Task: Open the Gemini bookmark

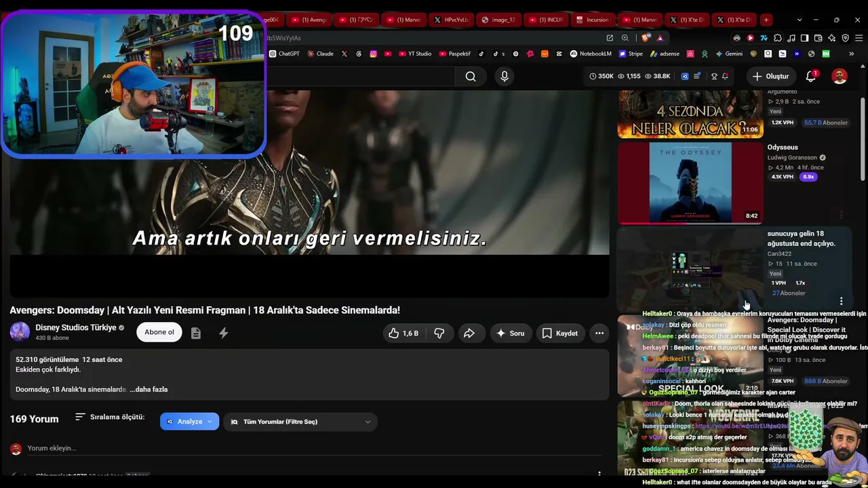Action: tap(729, 54)
